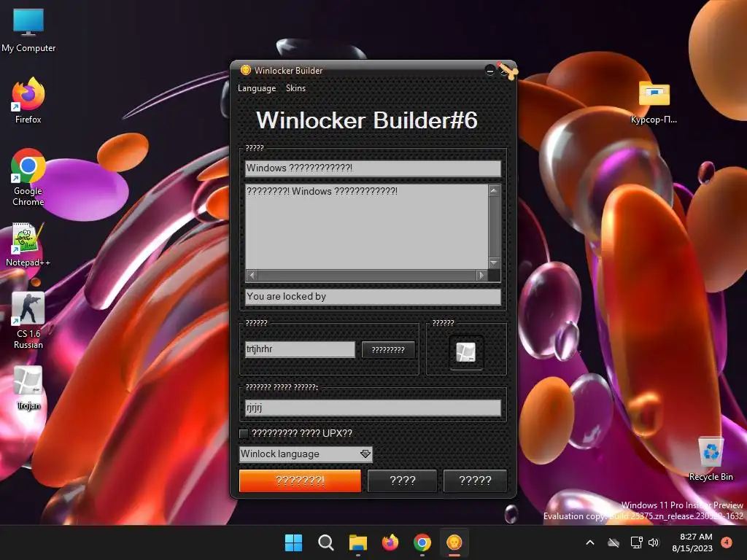Viewport: 747px width, 560px height.
Task: Open the Курсор-П... folder on desktop
Action: pyautogui.click(x=654, y=101)
